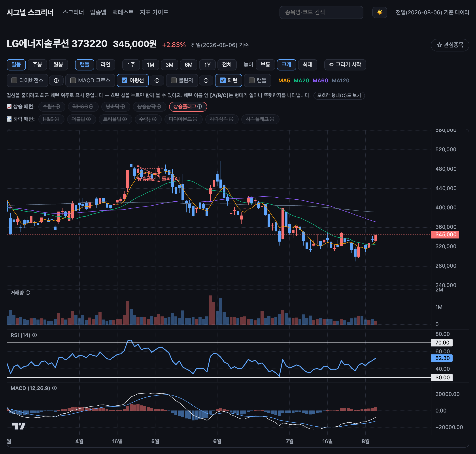
Task: Open the info icon beside 볼린저
Action: (206, 81)
